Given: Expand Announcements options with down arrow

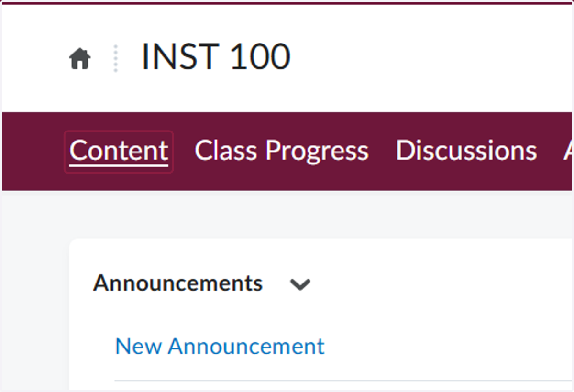Looking at the screenshot, I should click(300, 284).
